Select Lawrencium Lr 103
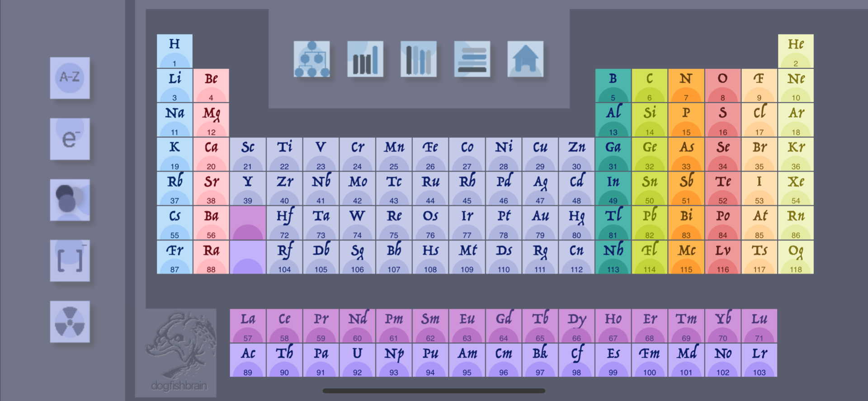This screenshot has width=868, height=401. (x=759, y=360)
